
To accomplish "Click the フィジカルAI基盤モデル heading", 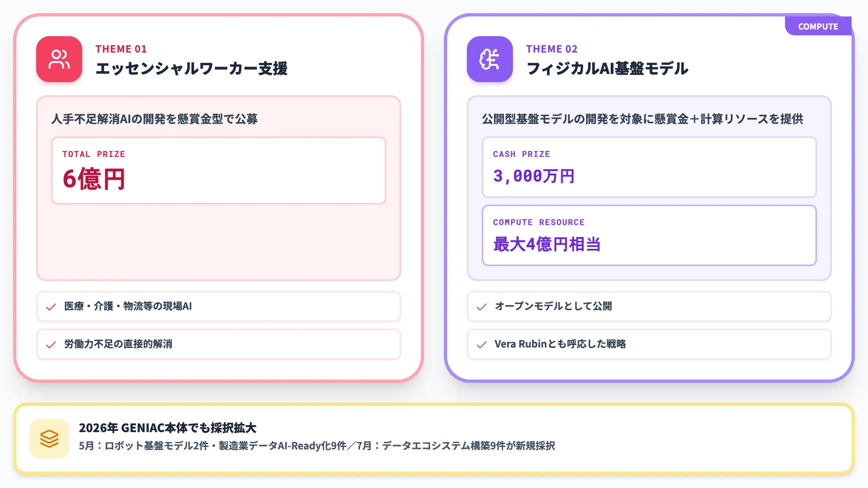I will (607, 68).
